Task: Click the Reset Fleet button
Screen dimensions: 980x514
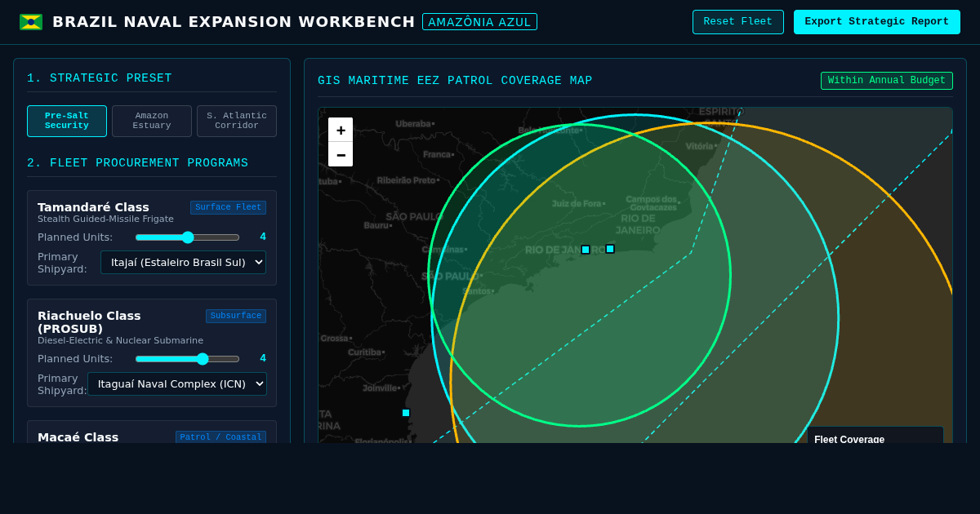Action: [738, 22]
